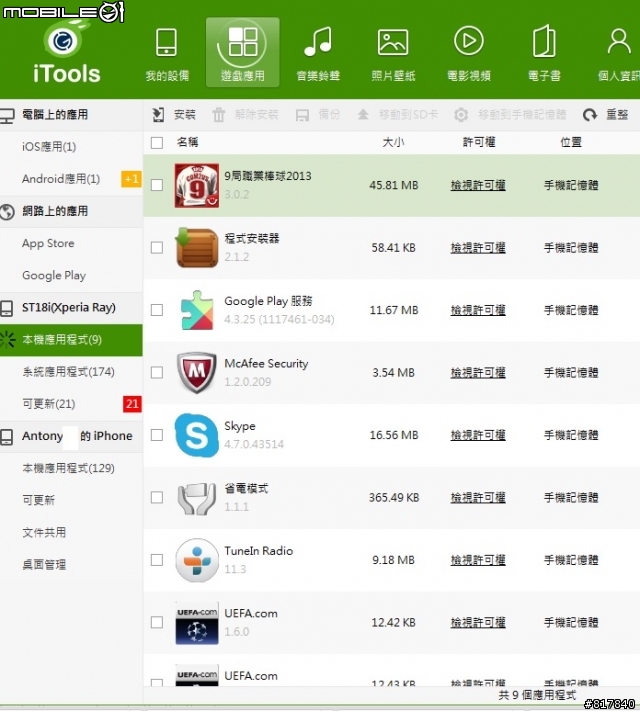This screenshot has width=640, height=712.
Task: Go to the 電子書 e-book tab
Action: point(544,54)
